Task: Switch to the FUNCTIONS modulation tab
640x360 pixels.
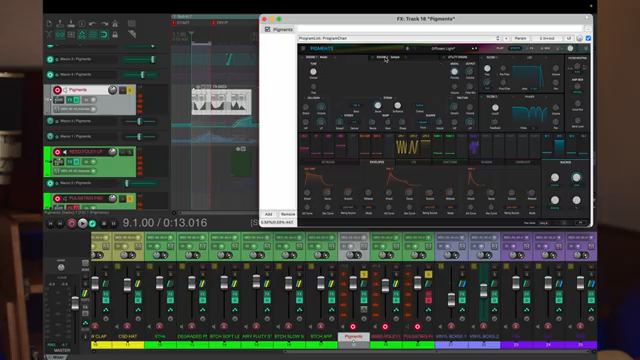Action: tap(450, 162)
